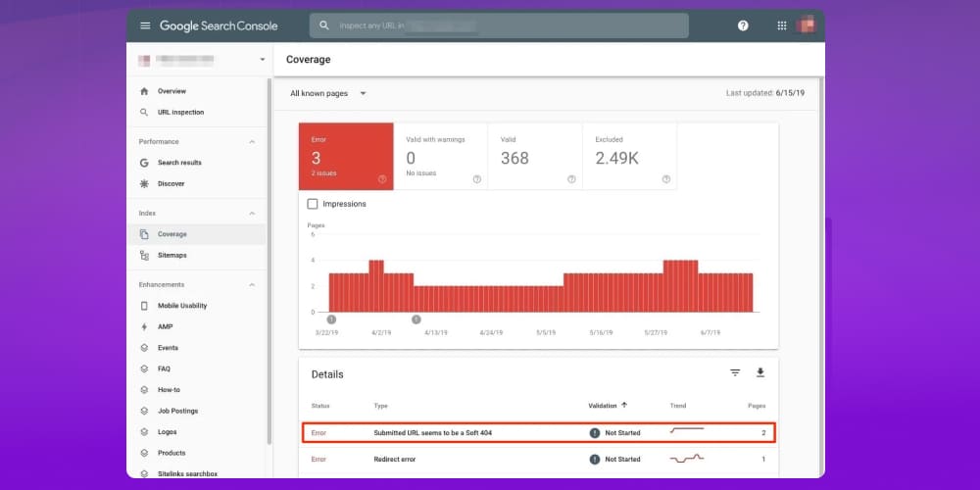Collapse the Enhancements section
The image size is (980, 490).
click(252, 285)
